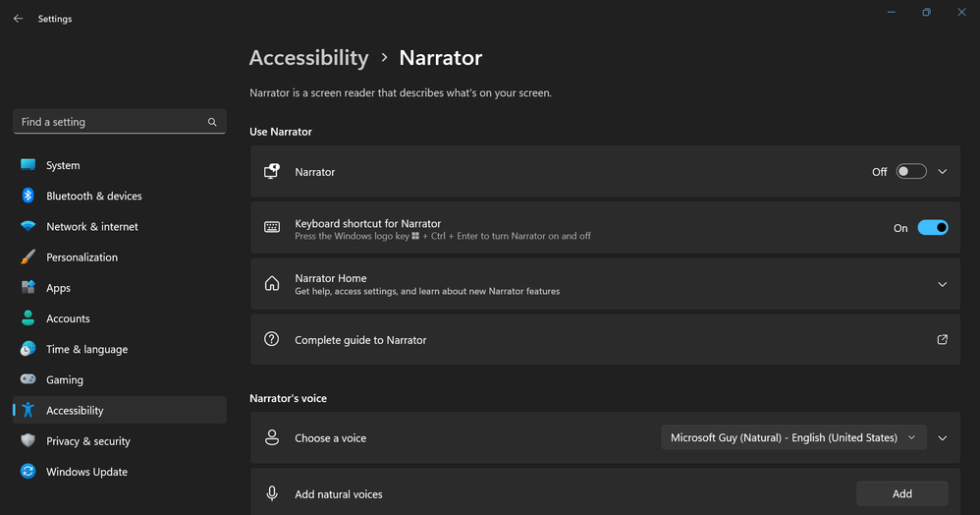Click the Bluetooth & devices icon
This screenshot has width=980, height=515.
pos(27,196)
